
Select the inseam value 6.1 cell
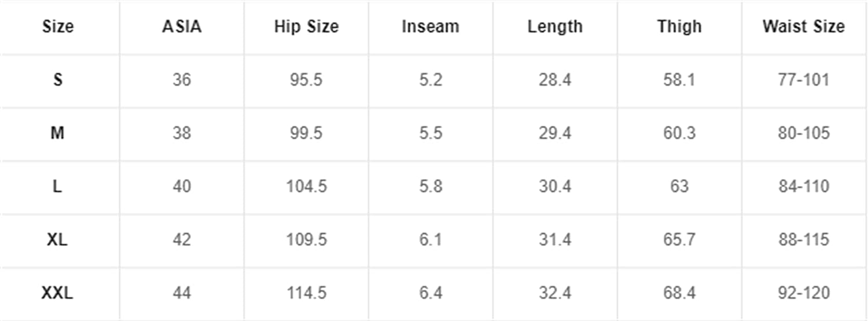coord(431,240)
